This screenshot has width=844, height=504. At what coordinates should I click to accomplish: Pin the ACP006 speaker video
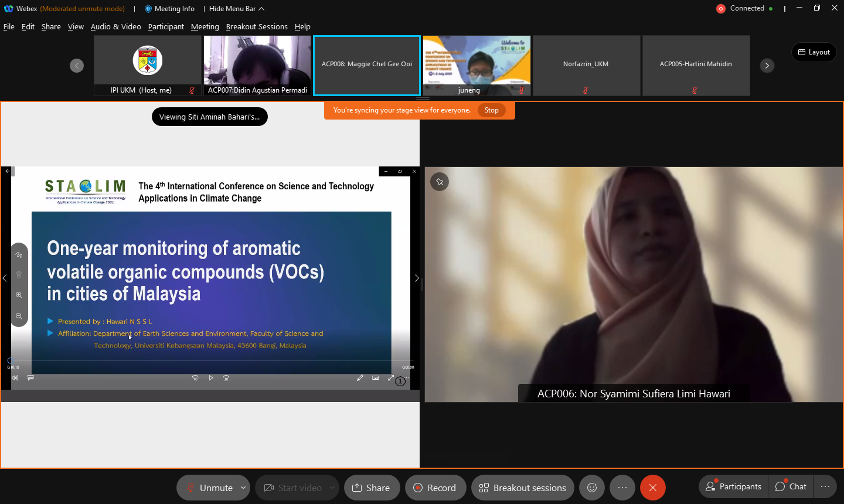tap(440, 182)
